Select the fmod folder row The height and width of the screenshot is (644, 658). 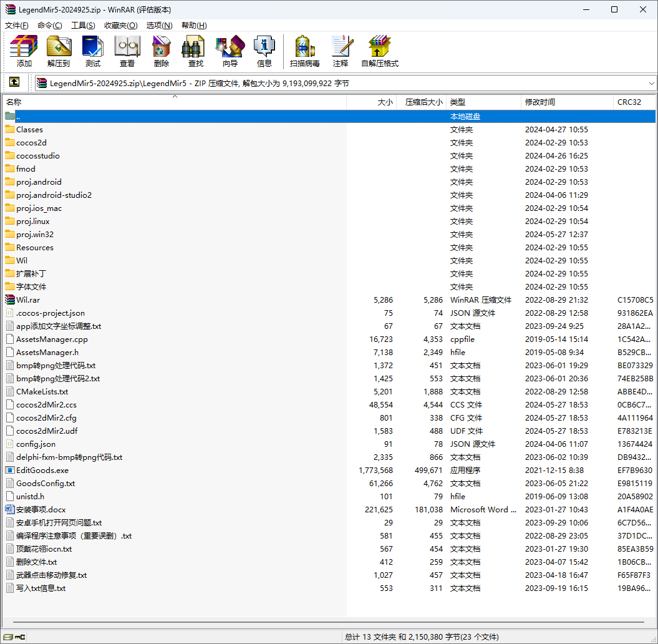[x=329, y=168]
